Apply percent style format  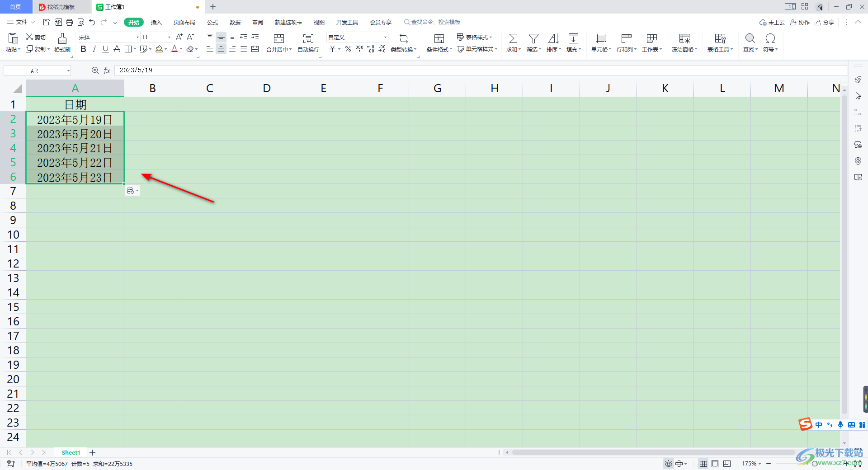coord(348,49)
